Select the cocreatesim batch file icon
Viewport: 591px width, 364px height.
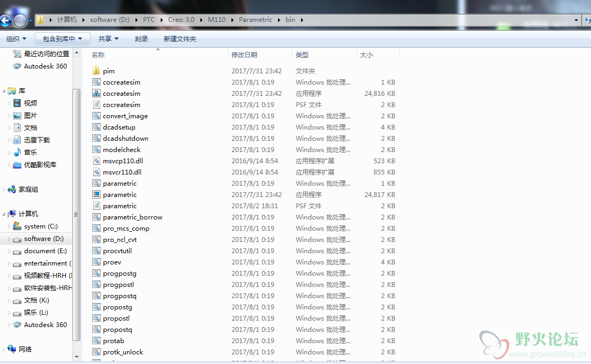[96, 82]
